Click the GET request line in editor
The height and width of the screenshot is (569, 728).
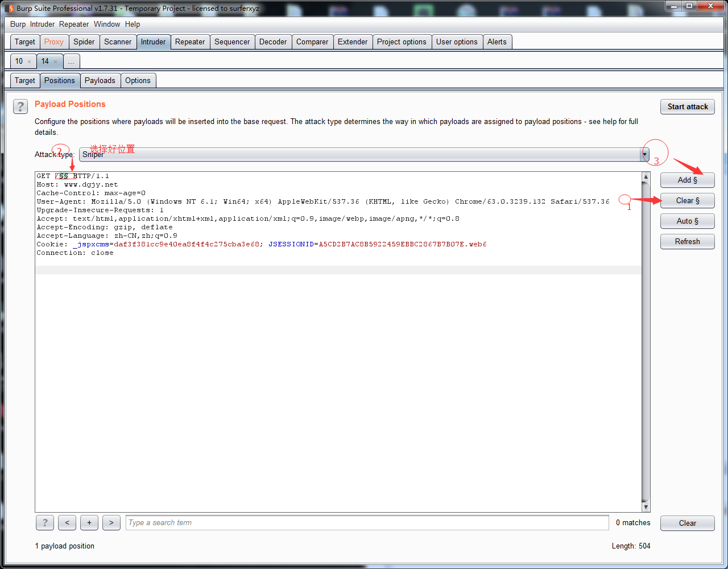point(73,176)
